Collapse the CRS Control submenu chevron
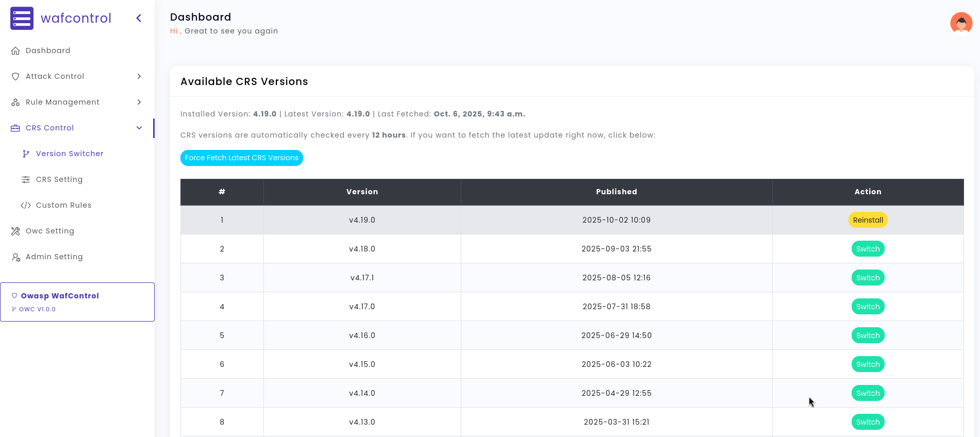Viewport: 980px width, 437px height. (139, 128)
